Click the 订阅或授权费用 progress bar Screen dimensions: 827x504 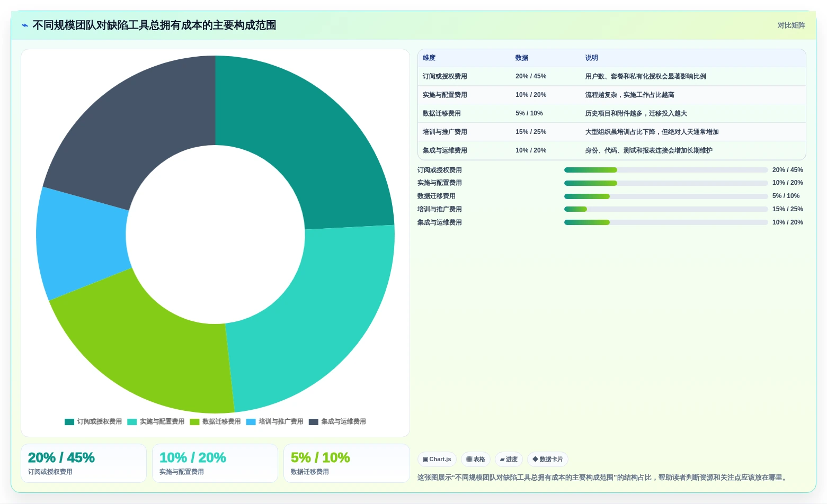[x=666, y=170]
